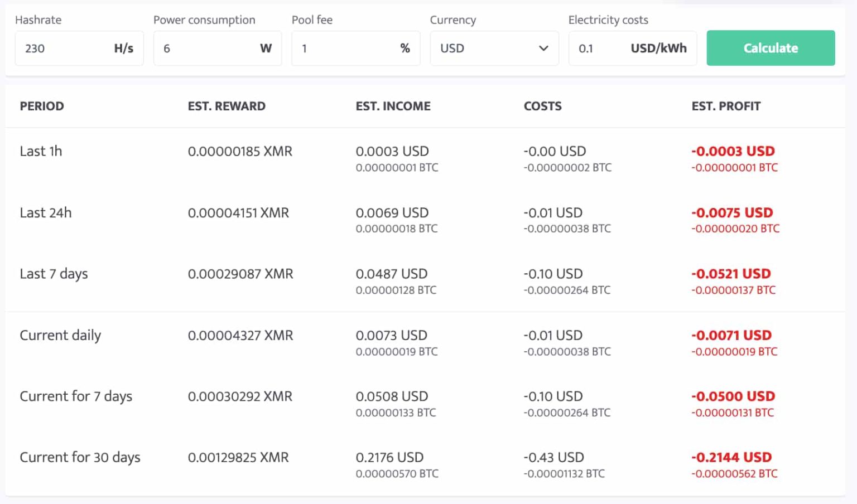
Task: Select the Current for 30 days label
Action: point(80,458)
